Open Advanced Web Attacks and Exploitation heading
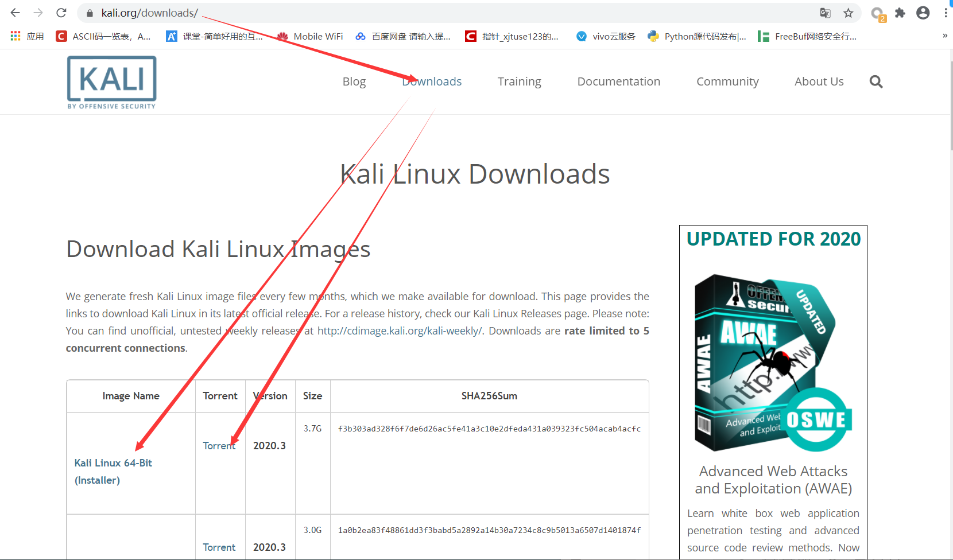953x560 pixels. tap(773, 480)
